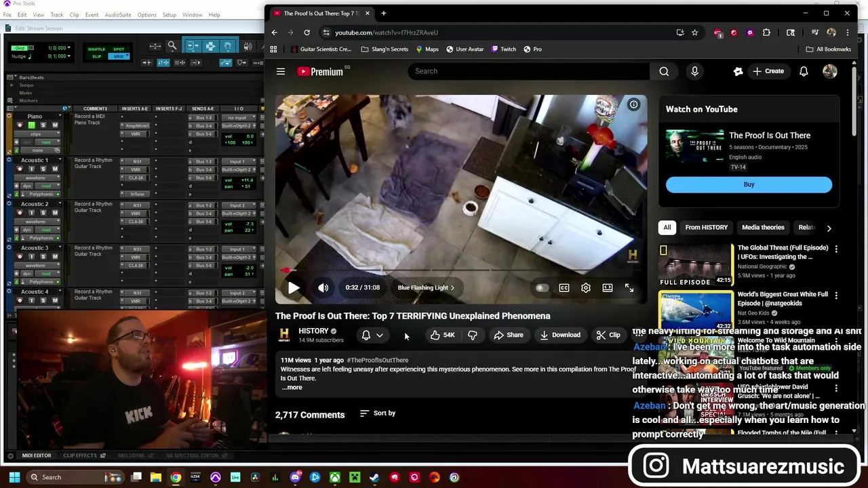Solo the Acoustic 1 track

43,169
